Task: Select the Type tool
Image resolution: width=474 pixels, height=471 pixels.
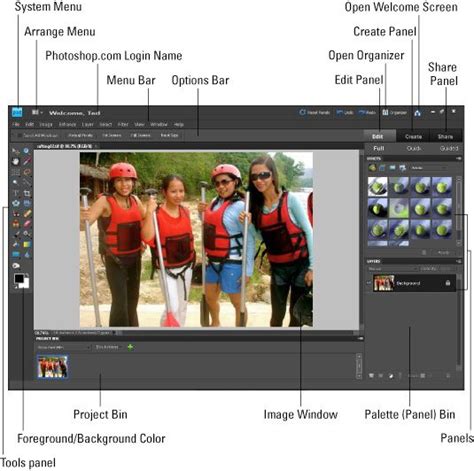Action: pos(16,193)
